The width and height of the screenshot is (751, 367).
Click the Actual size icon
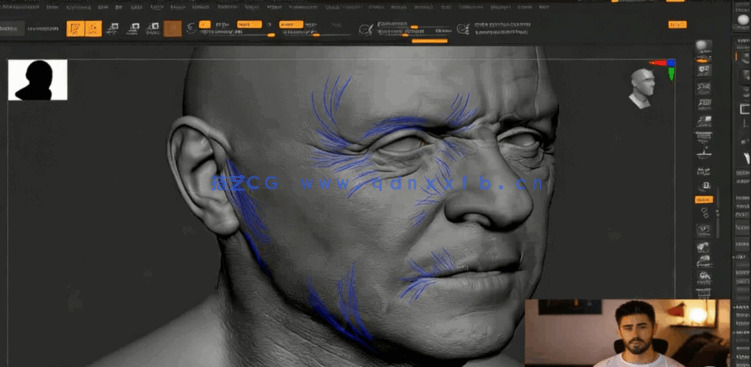tap(704, 105)
